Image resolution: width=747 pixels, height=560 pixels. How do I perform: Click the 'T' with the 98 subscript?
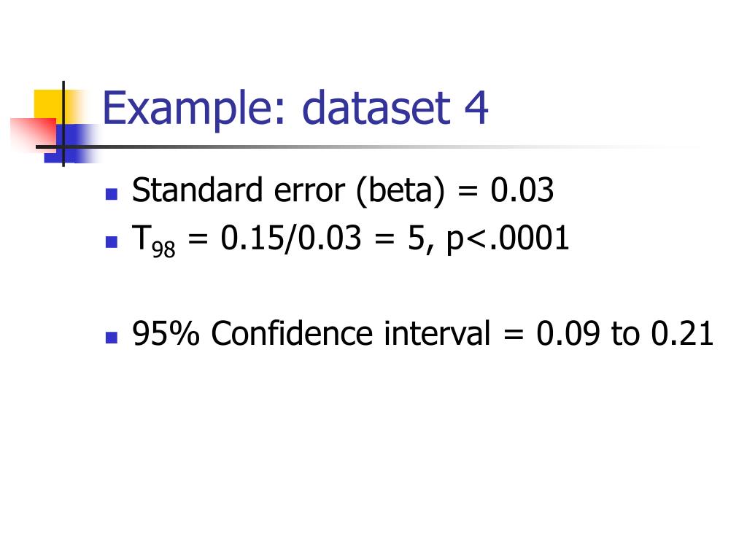click(x=153, y=241)
